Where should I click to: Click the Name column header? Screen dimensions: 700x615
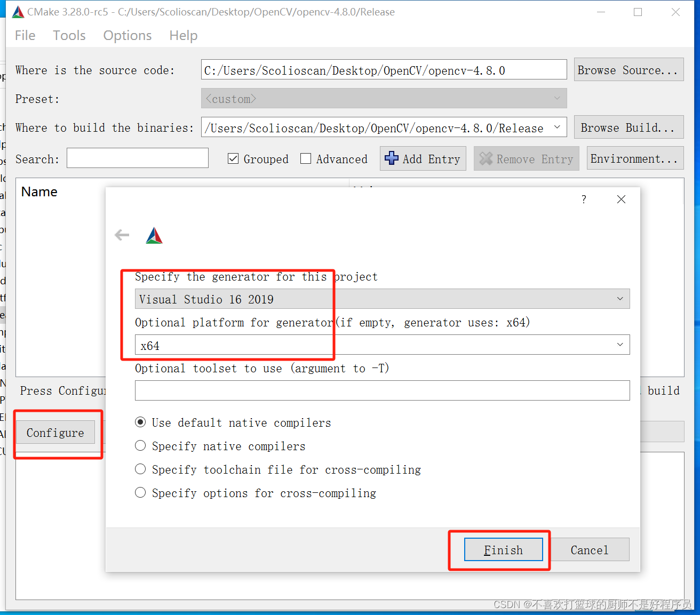(x=39, y=191)
